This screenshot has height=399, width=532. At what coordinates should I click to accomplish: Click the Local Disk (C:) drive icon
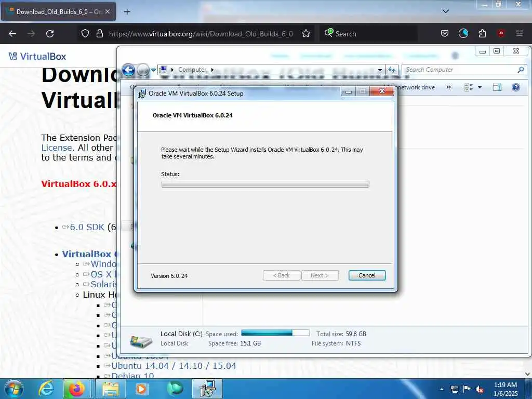coord(141,341)
